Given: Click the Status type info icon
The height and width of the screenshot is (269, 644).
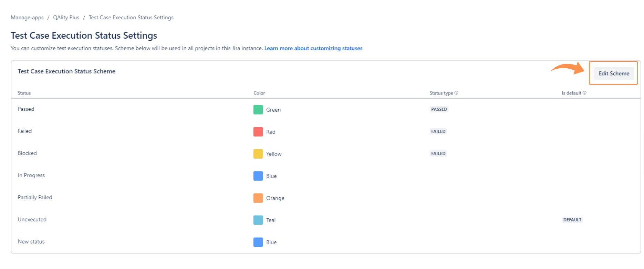Looking at the screenshot, I should coord(456,93).
